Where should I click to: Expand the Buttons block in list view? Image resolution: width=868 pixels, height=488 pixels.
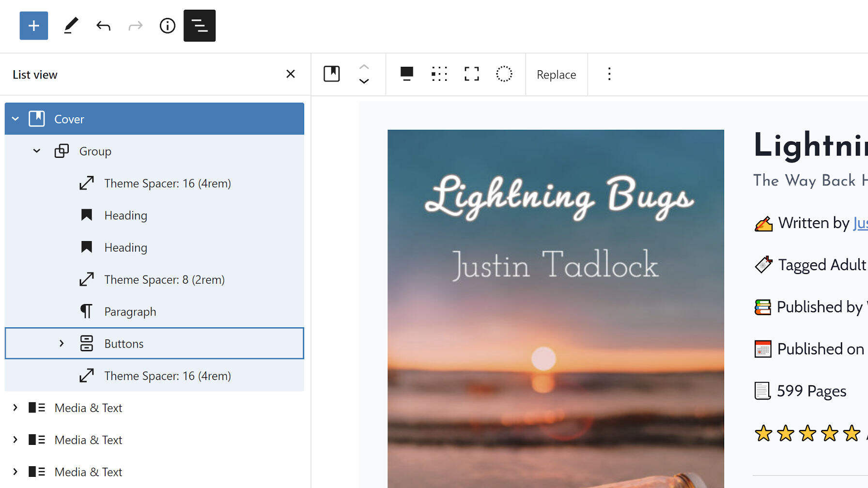62,343
